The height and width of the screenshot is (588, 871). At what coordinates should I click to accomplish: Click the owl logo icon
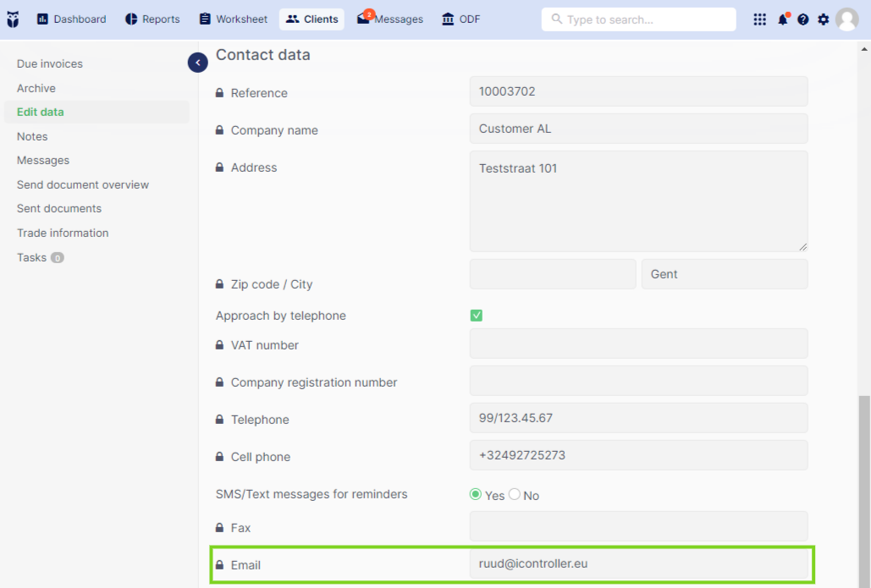(13, 19)
